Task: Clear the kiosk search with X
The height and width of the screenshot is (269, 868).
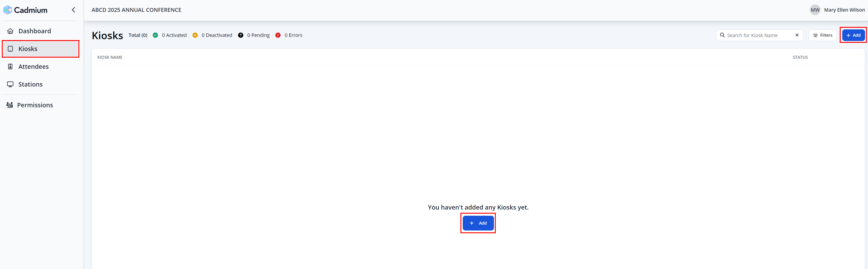Action: [x=797, y=35]
